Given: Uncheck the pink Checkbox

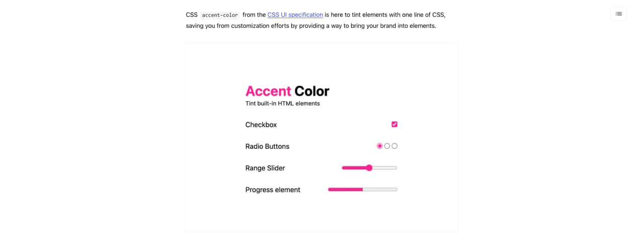Looking at the screenshot, I should pyautogui.click(x=394, y=125).
